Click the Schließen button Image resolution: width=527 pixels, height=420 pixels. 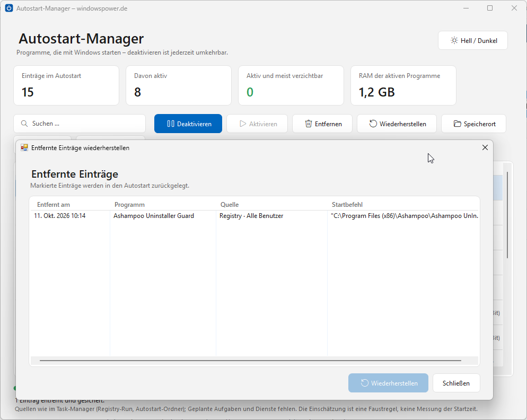click(456, 383)
